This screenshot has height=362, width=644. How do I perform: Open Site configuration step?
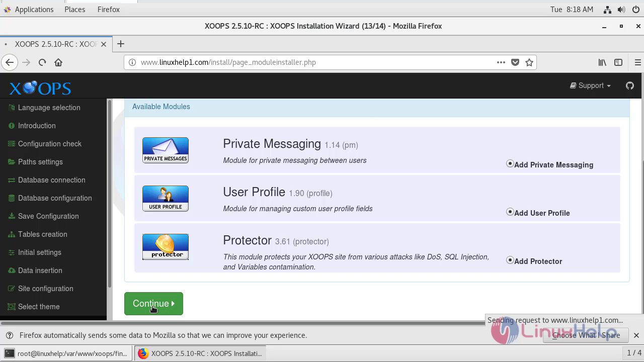coord(45,289)
